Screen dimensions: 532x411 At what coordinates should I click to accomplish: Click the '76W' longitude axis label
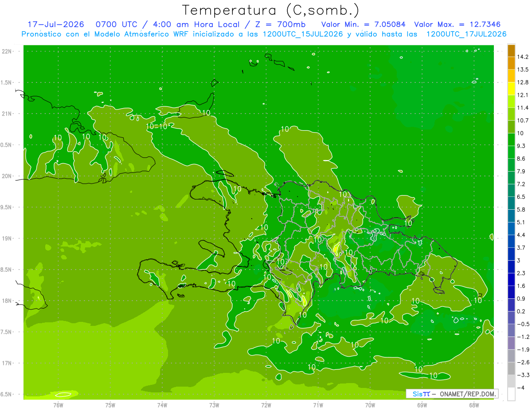(x=58, y=405)
